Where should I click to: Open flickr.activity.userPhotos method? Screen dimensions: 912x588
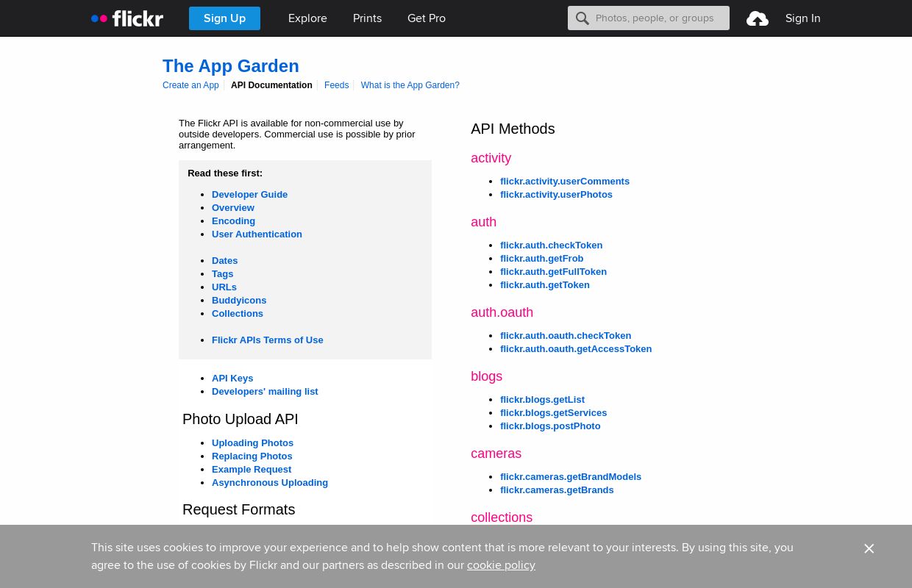(556, 195)
